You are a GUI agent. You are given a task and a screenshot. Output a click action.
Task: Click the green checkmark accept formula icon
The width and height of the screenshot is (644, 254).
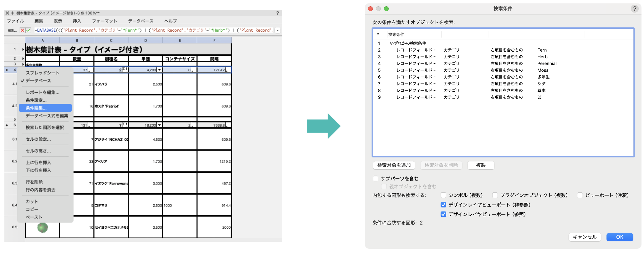[28, 30]
